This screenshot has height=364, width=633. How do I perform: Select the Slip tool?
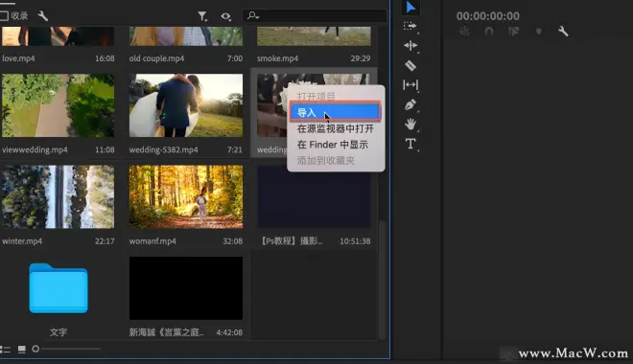coord(410,84)
